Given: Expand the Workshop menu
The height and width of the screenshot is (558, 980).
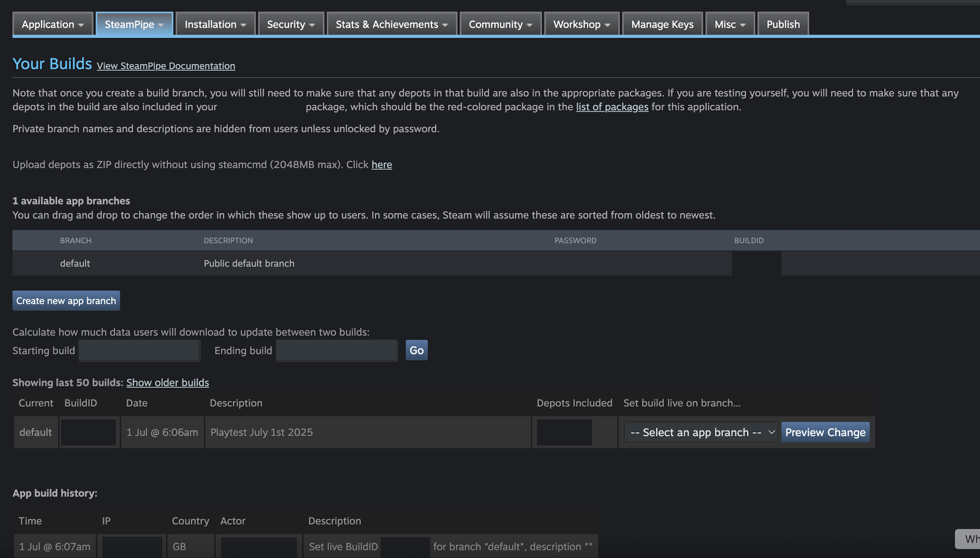Looking at the screenshot, I should pyautogui.click(x=581, y=24).
